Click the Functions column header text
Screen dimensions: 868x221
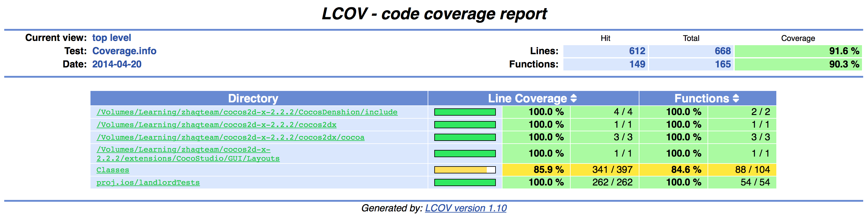click(x=702, y=98)
